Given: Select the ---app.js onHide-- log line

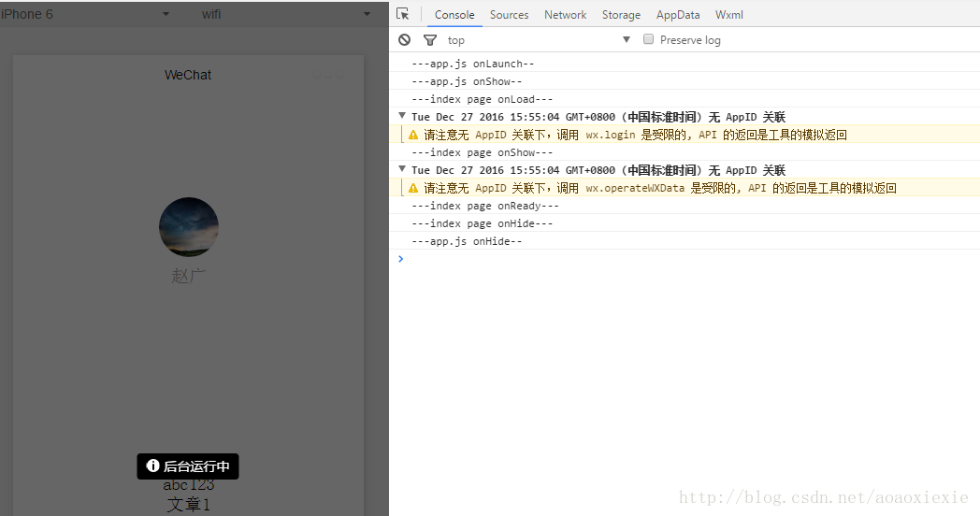Looking at the screenshot, I should click(467, 241).
